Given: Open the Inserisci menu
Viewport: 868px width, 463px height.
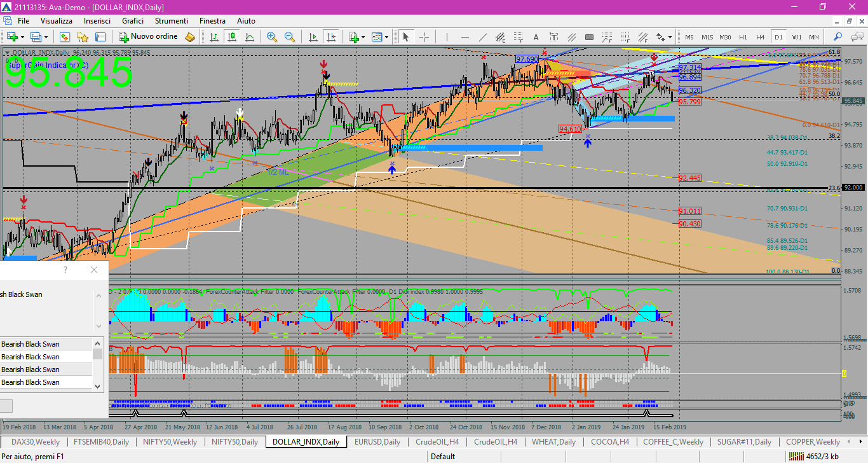Looking at the screenshot, I should [x=97, y=21].
